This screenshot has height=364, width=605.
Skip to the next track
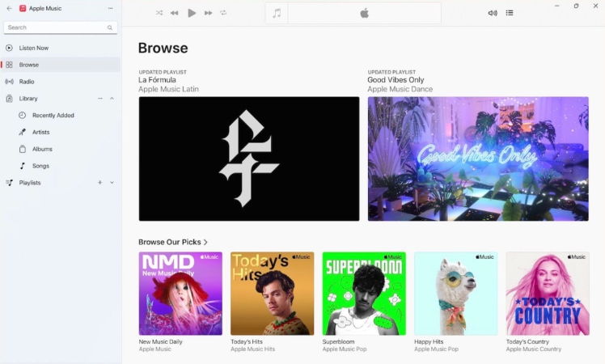[x=208, y=13]
